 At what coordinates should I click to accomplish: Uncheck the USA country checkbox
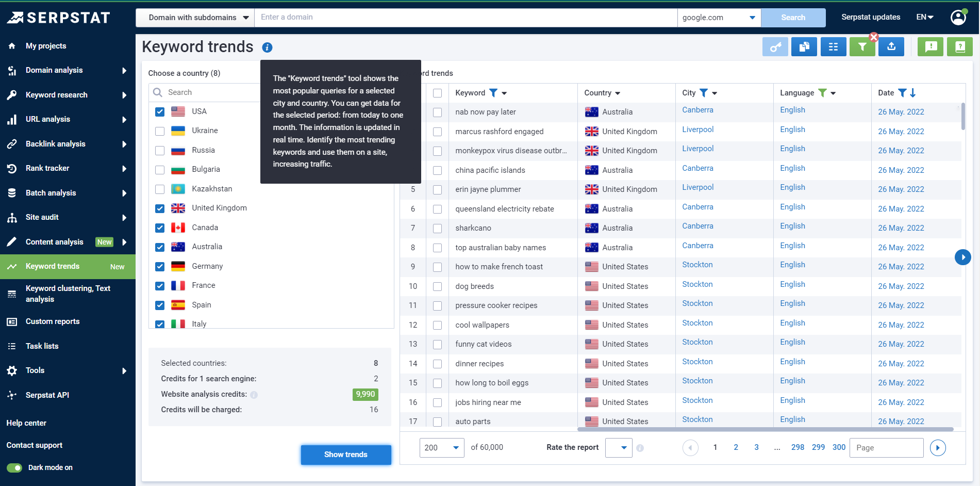160,111
